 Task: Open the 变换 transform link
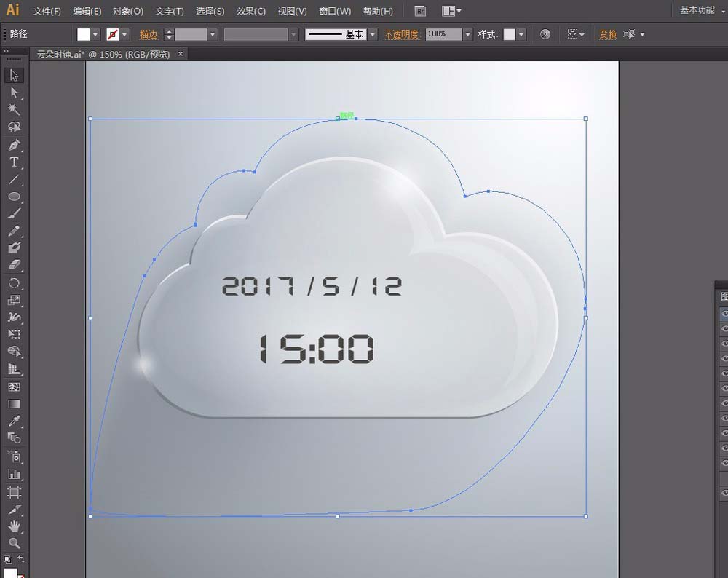click(x=608, y=34)
